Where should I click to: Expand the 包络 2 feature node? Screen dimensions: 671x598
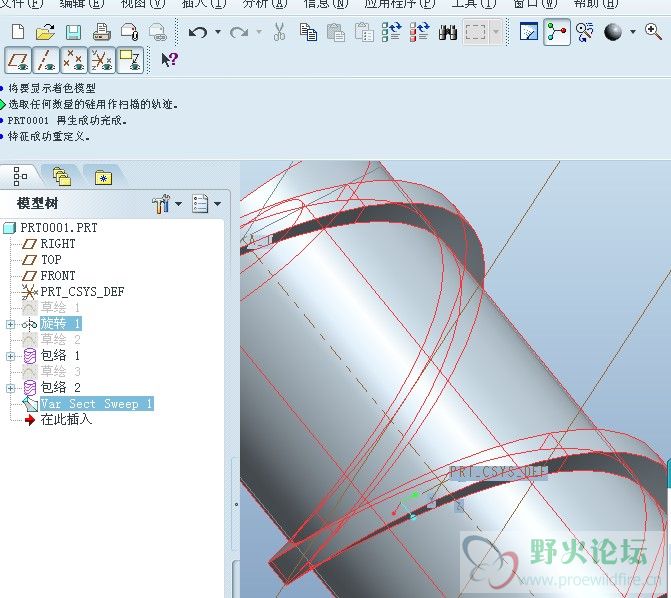[10, 388]
